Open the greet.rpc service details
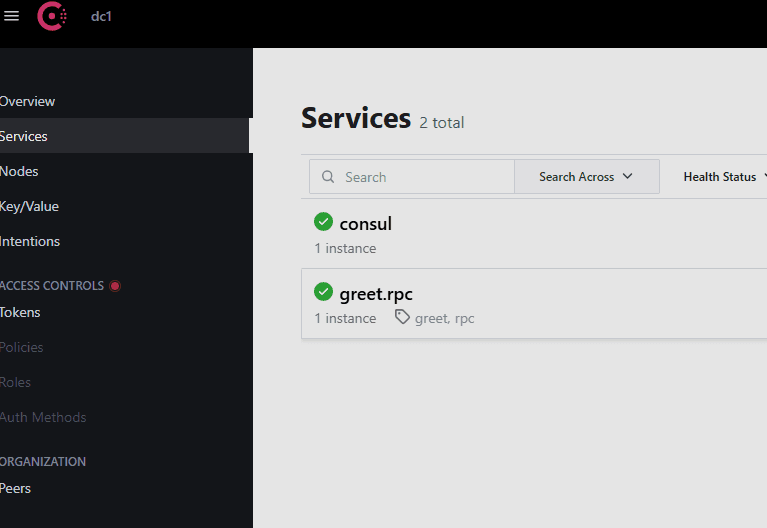The height and width of the screenshot is (528, 767). point(376,293)
